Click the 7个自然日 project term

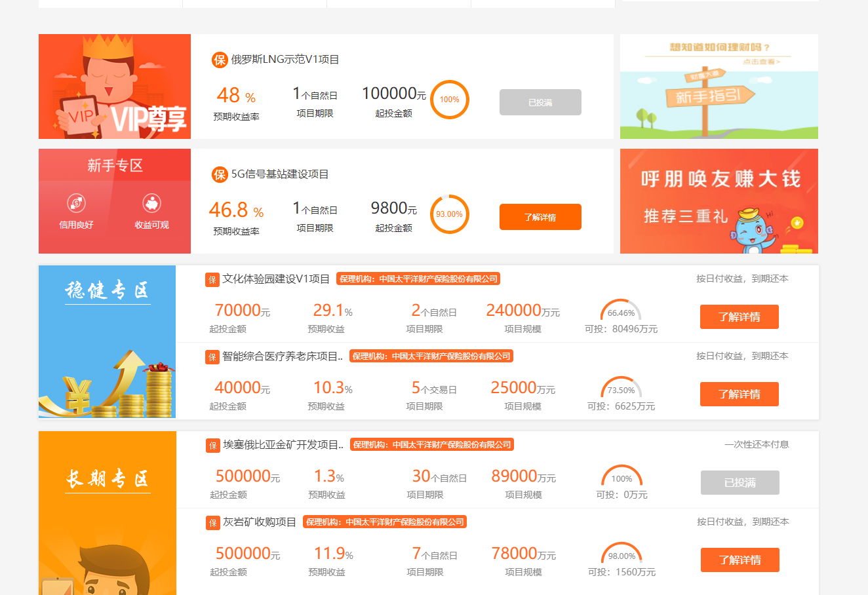(435, 554)
